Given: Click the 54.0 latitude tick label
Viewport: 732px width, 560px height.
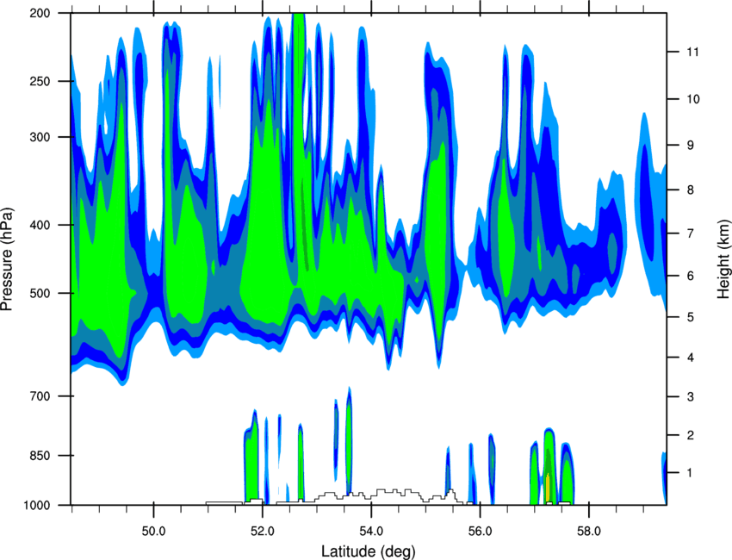Looking at the screenshot, I should coord(371,532).
